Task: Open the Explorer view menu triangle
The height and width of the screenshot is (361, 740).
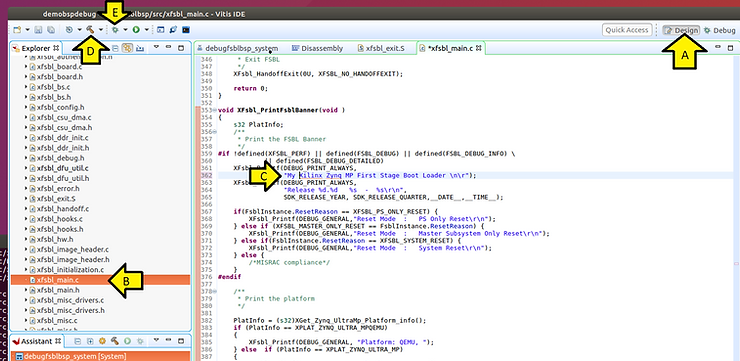Action: pyautogui.click(x=156, y=47)
